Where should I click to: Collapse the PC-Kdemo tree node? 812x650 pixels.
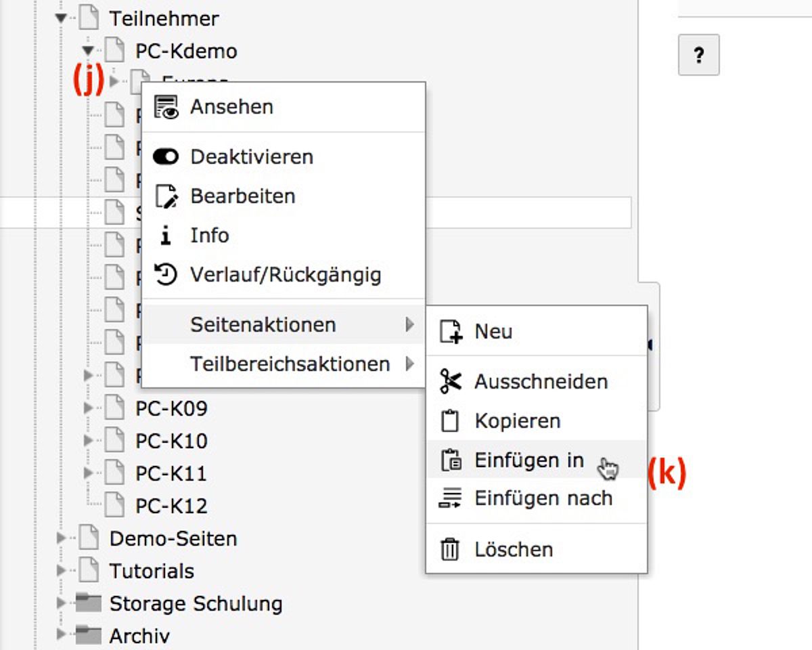pos(88,51)
